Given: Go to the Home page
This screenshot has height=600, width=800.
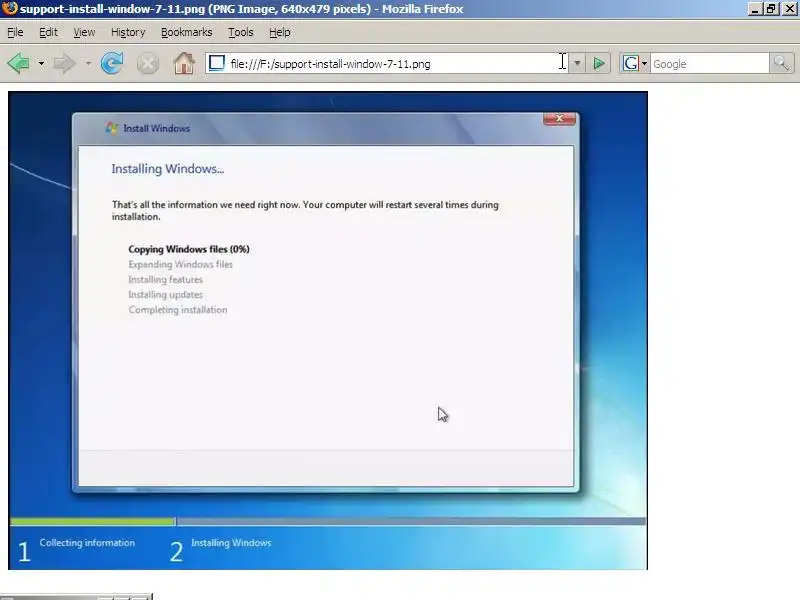Looking at the screenshot, I should point(184,64).
